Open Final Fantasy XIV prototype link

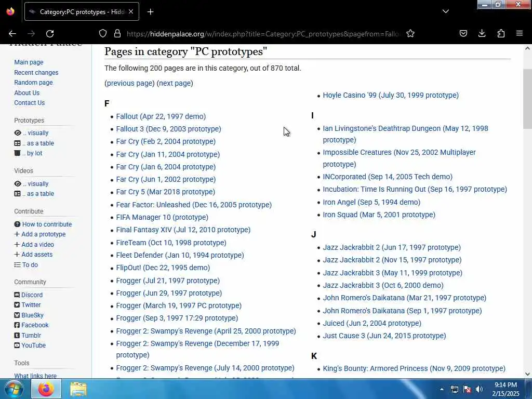click(183, 230)
